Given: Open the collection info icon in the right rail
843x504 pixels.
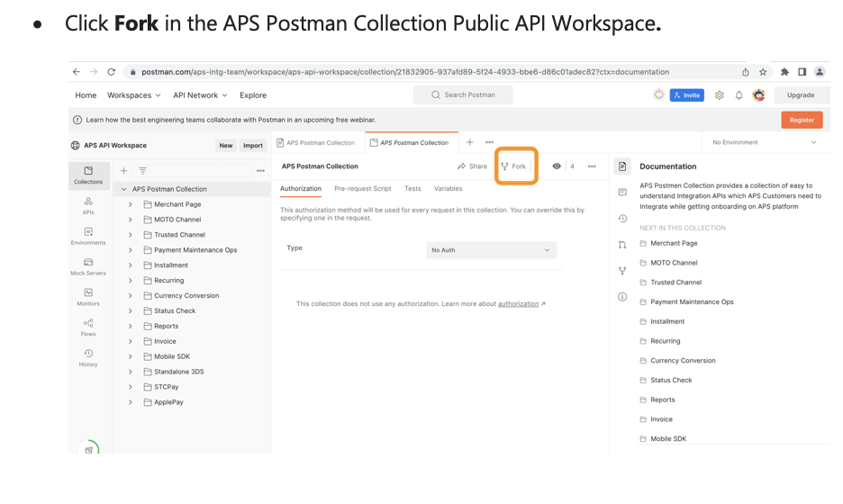Looking at the screenshot, I should click(622, 297).
